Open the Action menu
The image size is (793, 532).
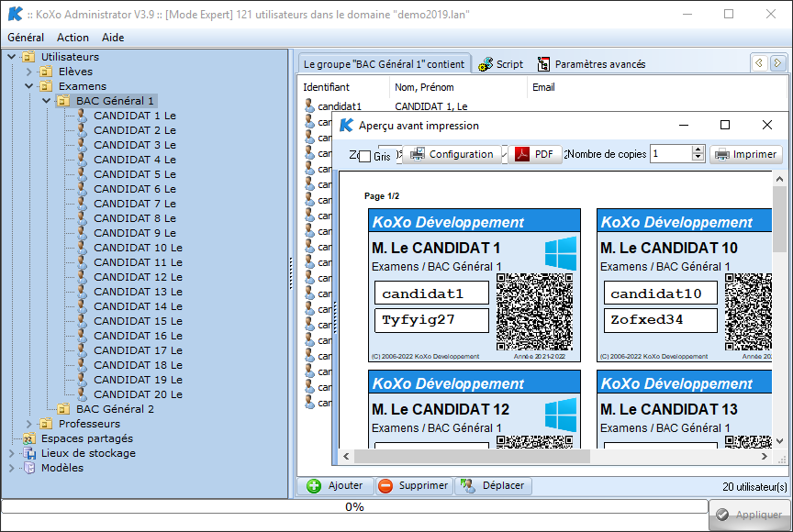pos(73,38)
